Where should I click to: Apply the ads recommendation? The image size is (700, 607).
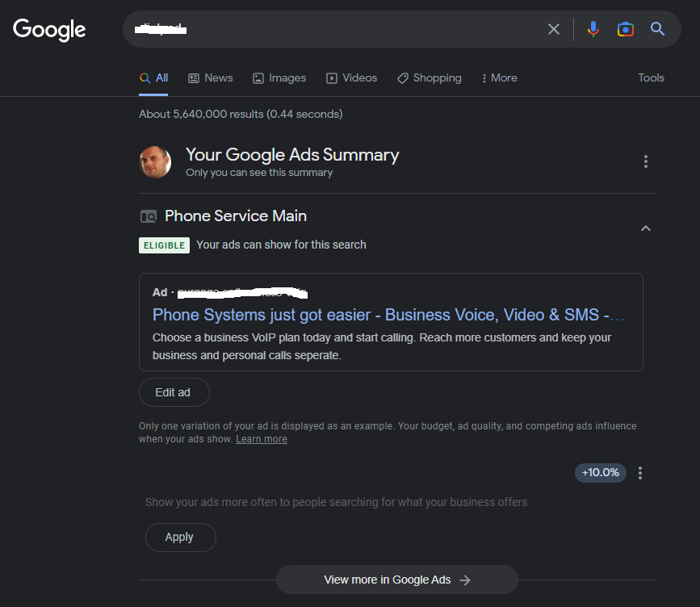[x=180, y=538]
